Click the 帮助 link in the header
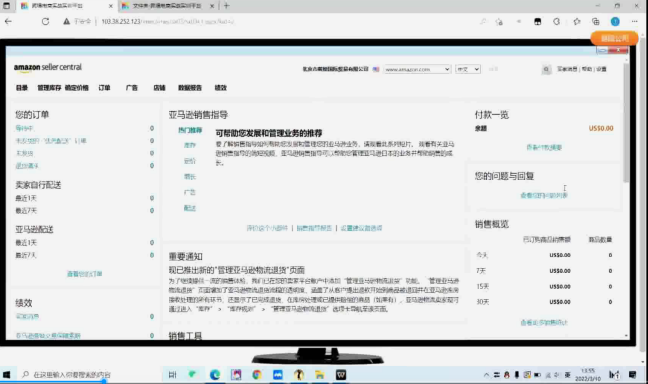The height and width of the screenshot is (384, 648). [587, 69]
